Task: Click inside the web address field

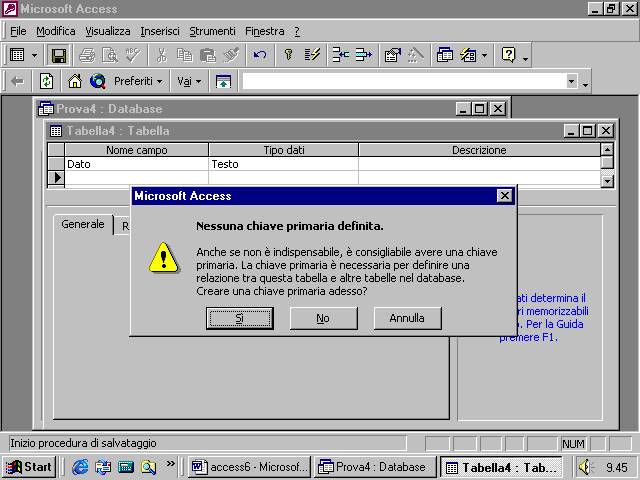Action: click(404, 81)
